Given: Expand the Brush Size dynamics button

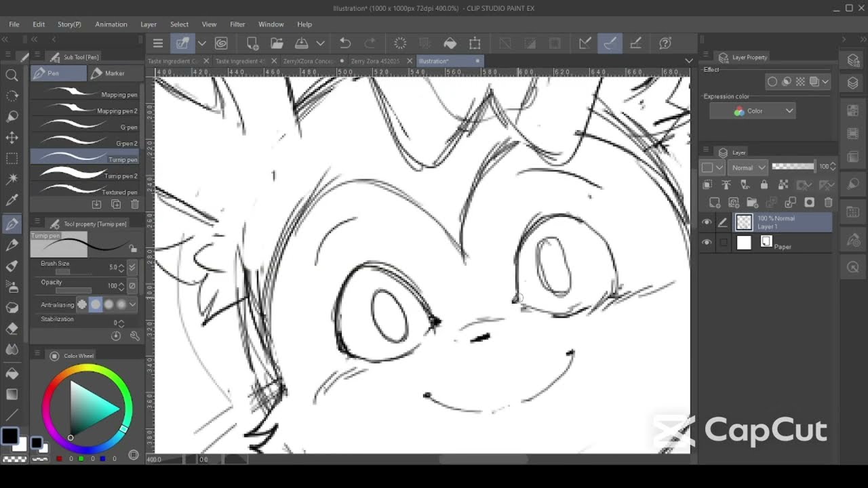Looking at the screenshot, I should click(x=132, y=267).
